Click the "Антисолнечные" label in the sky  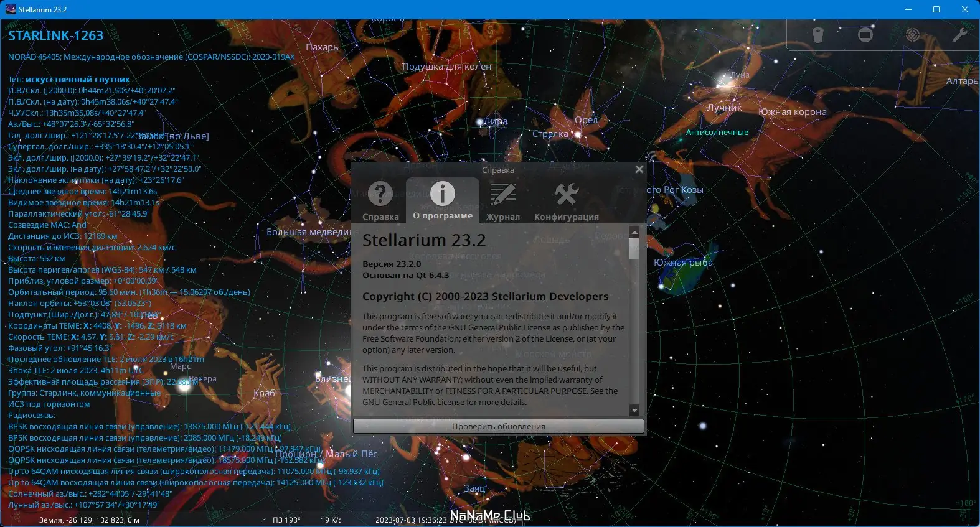click(x=717, y=133)
